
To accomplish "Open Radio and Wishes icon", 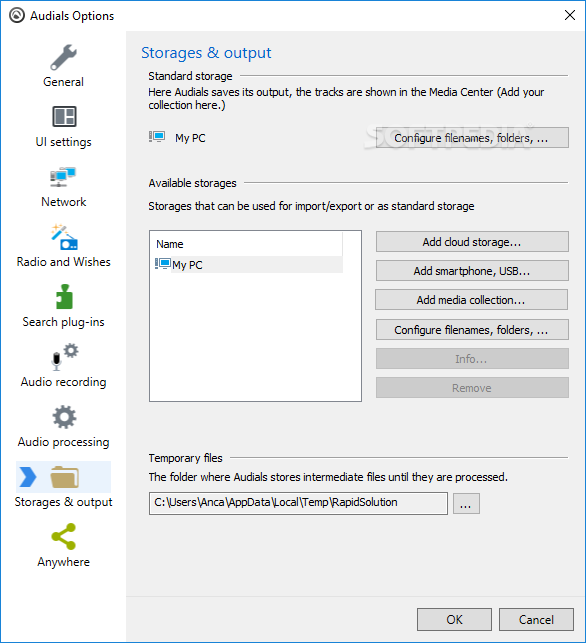I will point(64,237).
